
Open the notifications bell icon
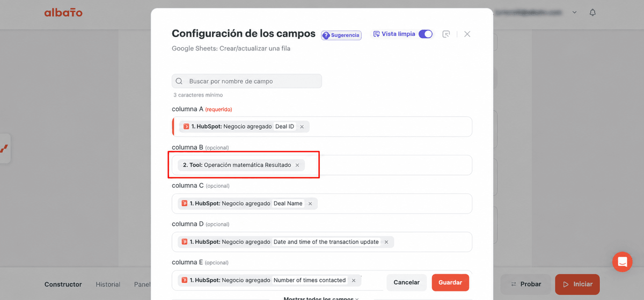(592, 12)
